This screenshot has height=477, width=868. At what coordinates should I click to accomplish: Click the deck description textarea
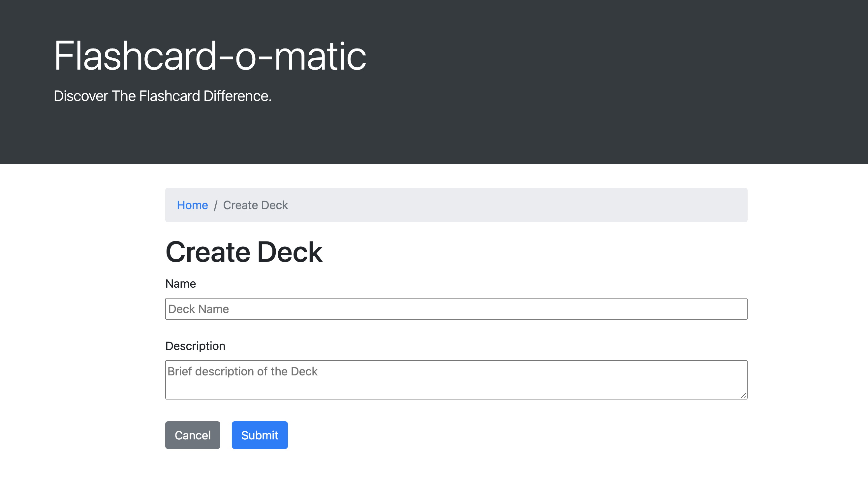coord(456,380)
